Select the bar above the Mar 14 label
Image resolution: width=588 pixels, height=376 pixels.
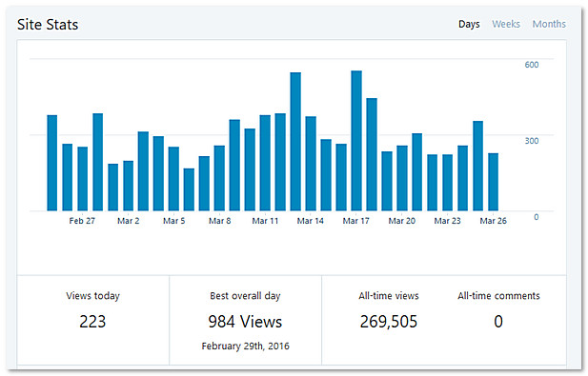point(311,164)
